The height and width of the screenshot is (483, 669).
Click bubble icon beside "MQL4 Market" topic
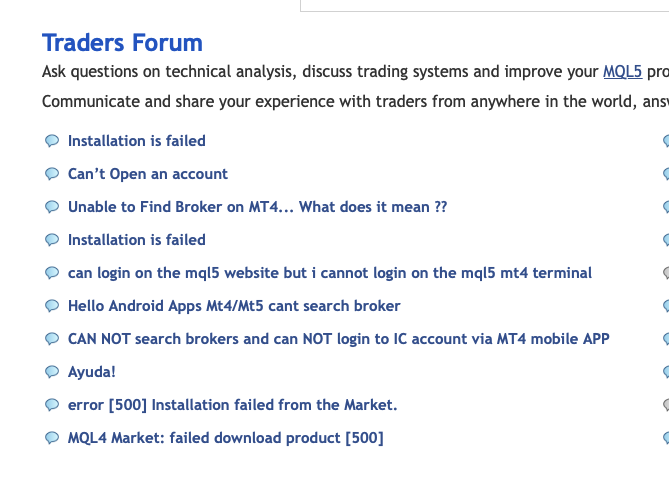(x=52, y=438)
